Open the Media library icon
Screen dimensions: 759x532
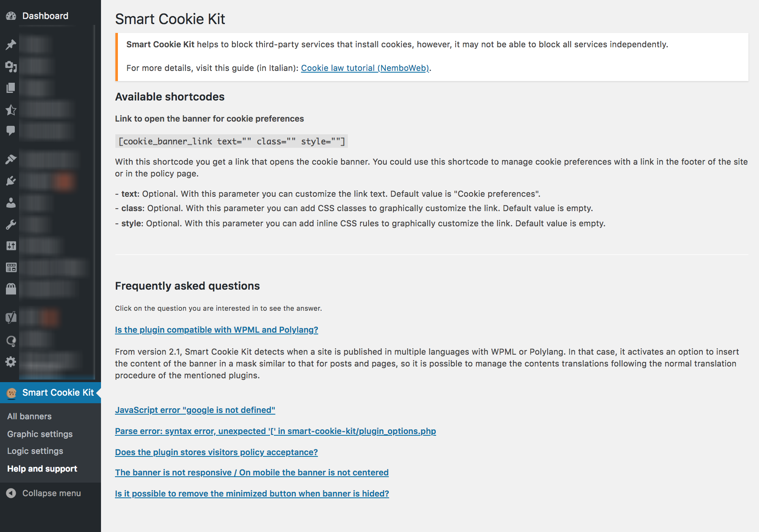click(x=11, y=66)
